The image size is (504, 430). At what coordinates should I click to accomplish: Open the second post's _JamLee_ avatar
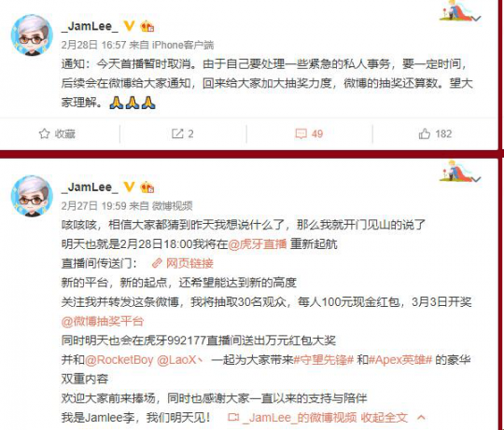32,196
